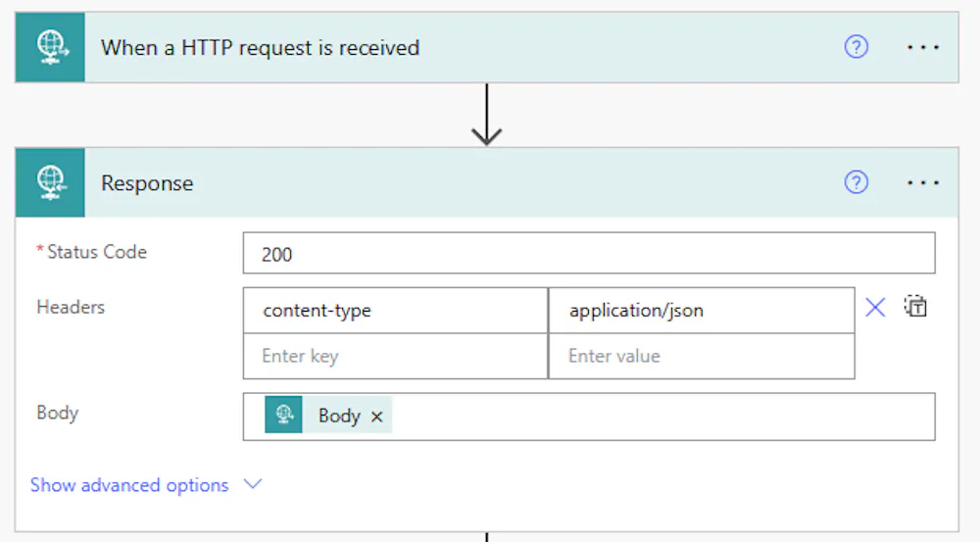
Task: Edit the content-type header key
Action: point(395,311)
